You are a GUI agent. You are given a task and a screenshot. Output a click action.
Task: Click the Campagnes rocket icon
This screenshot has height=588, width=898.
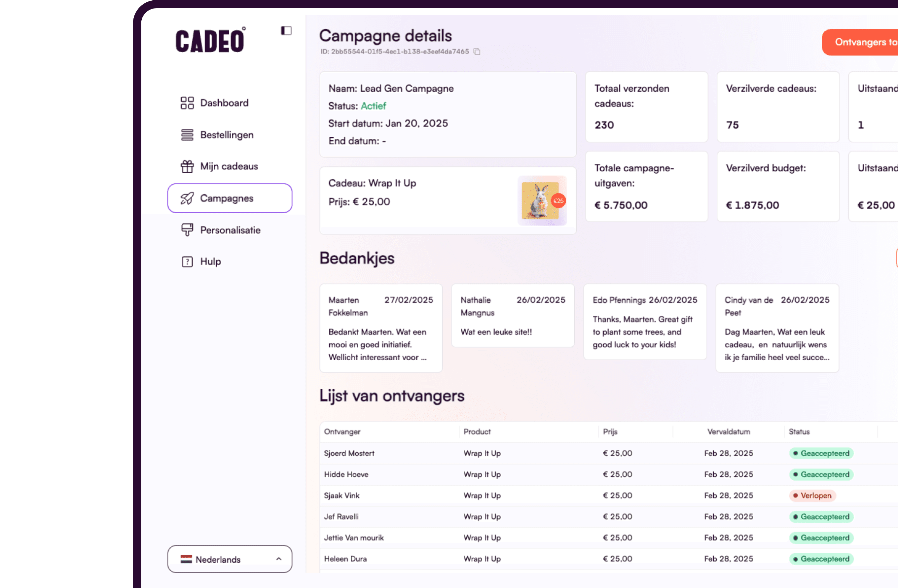pos(187,198)
